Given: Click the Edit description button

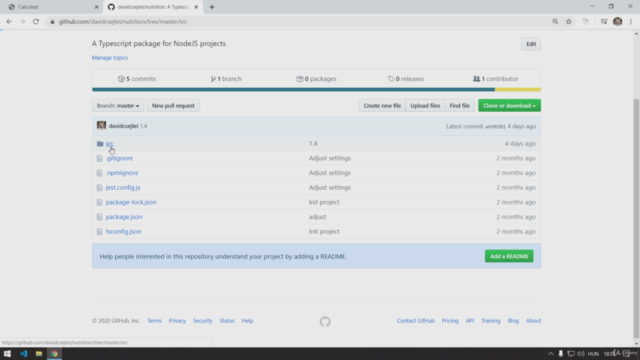Looking at the screenshot, I should tap(531, 44).
